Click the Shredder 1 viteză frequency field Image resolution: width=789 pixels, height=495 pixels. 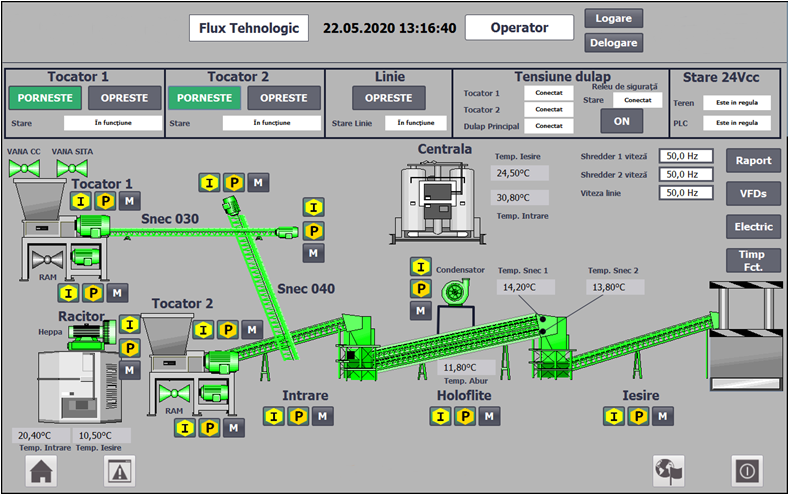tap(685, 156)
